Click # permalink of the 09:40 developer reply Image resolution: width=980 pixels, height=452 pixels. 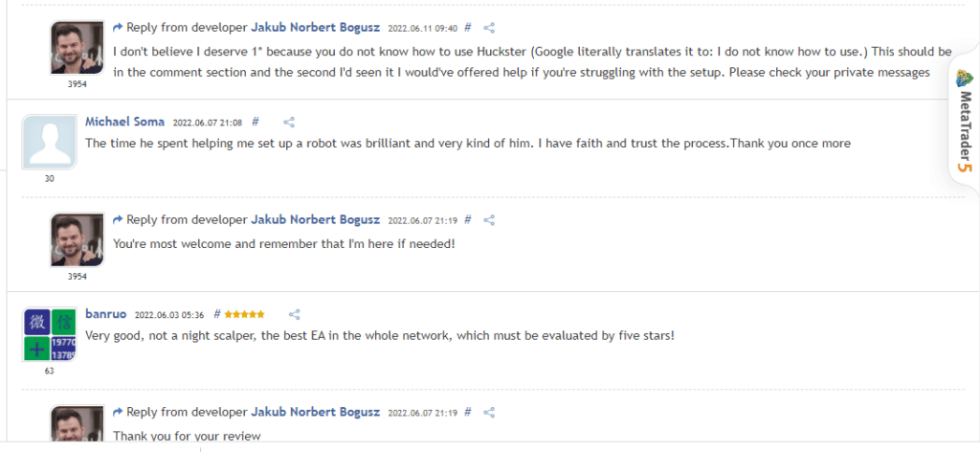tap(468, 29)
